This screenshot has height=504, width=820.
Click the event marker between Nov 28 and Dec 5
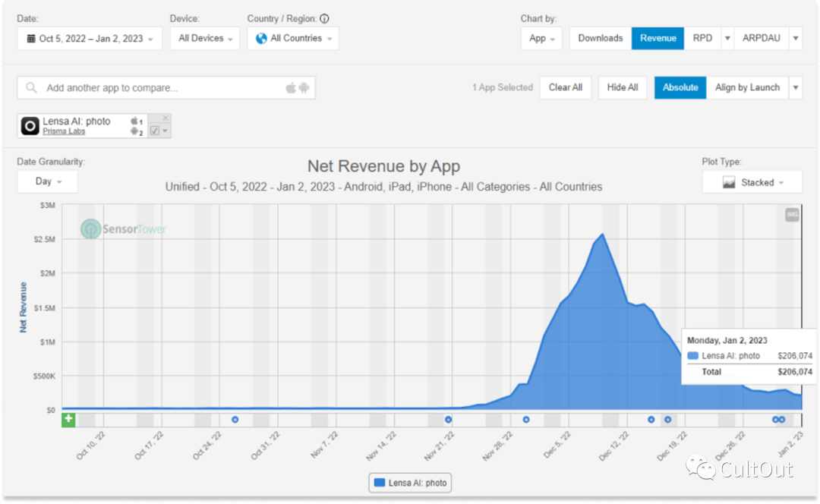[526, 419]
